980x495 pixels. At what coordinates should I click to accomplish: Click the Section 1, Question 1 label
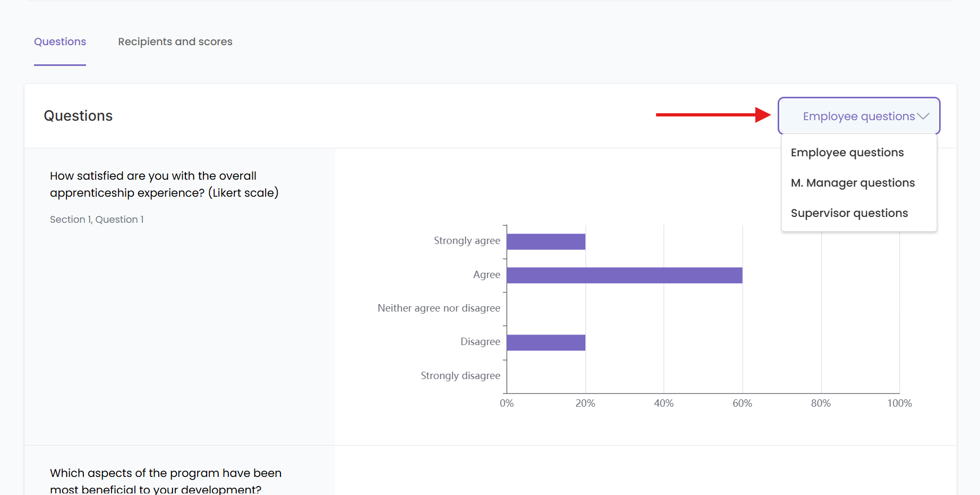coord(97,219)
